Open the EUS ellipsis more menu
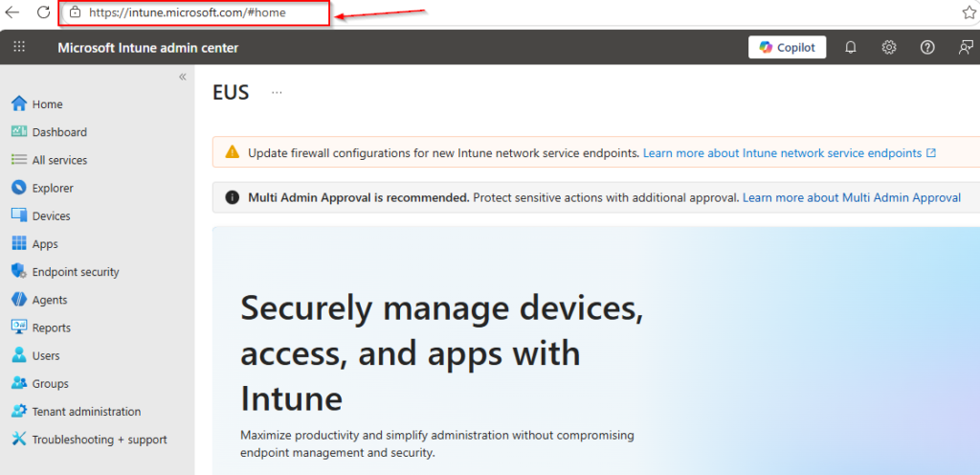Screen dimensions: 980x475 click(x=277, y=93)
